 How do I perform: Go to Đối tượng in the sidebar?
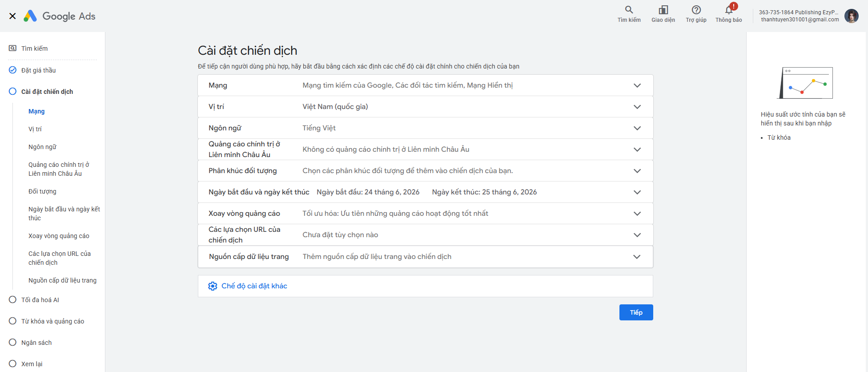coord(42,191)
